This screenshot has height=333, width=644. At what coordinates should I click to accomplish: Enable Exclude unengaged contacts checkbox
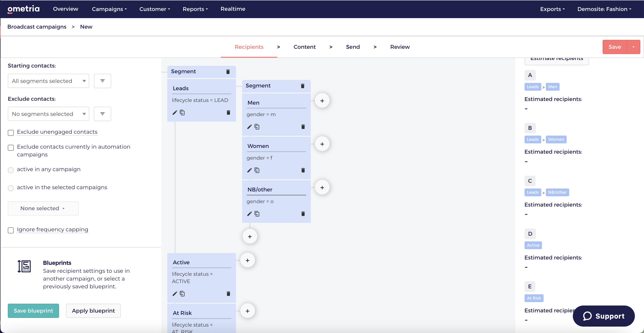click(11, 133)
